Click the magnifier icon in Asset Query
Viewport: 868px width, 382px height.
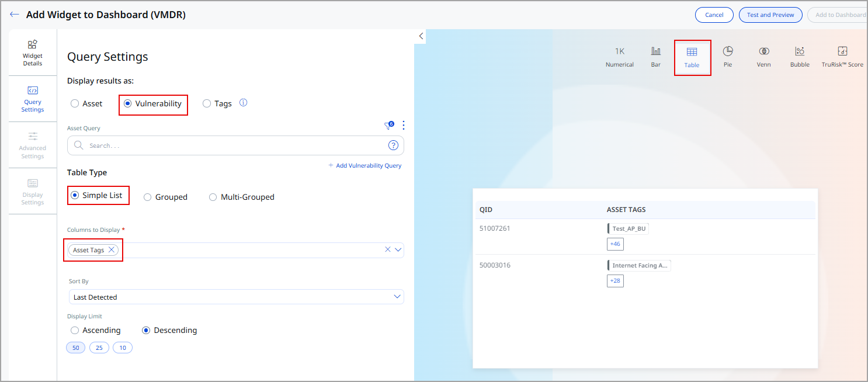[78, 145]
